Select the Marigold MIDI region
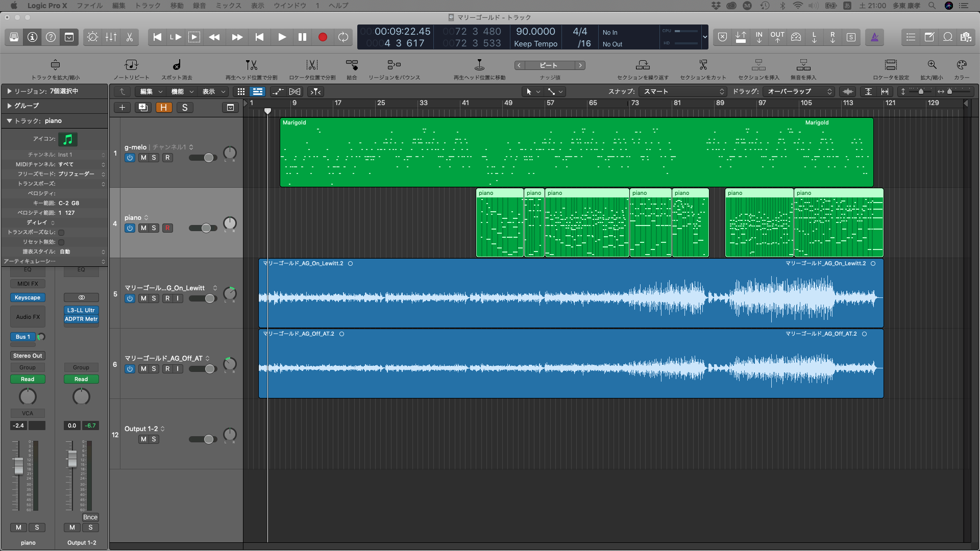980x551 pixels. pyautogui.click(x=576, y=153)
